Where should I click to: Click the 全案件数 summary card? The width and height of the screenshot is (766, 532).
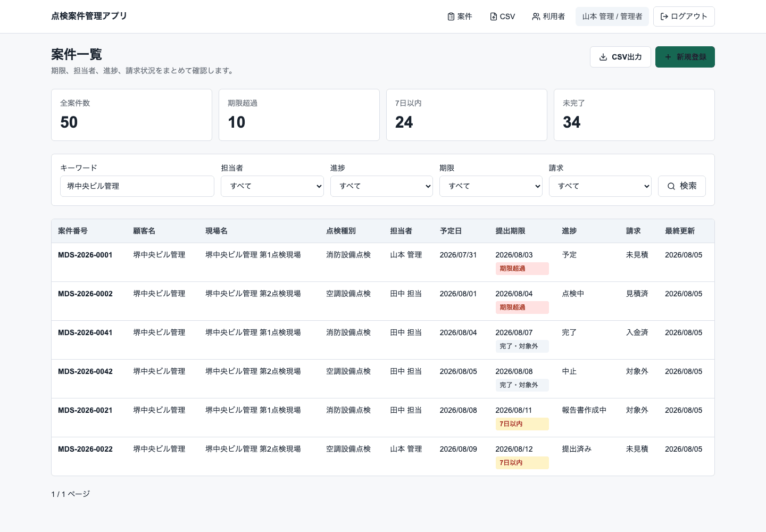(x=131, y=115)
